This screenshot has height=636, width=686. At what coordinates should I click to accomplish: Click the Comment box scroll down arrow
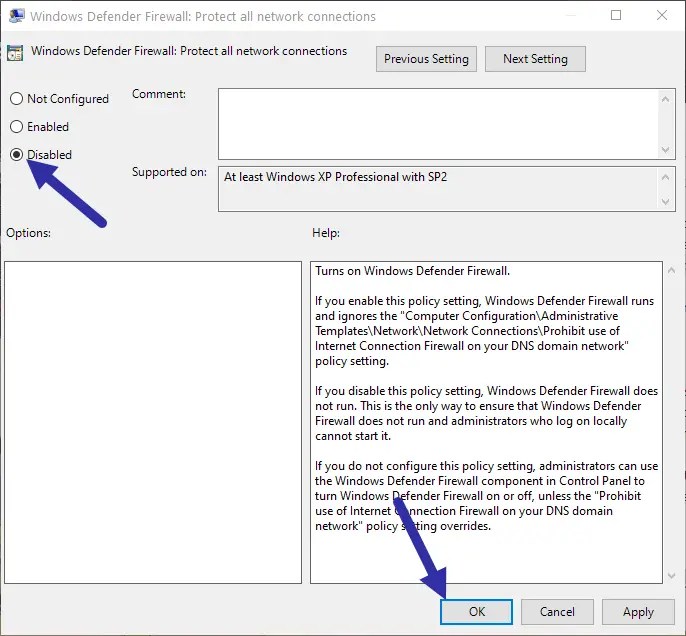coord(665,150)
